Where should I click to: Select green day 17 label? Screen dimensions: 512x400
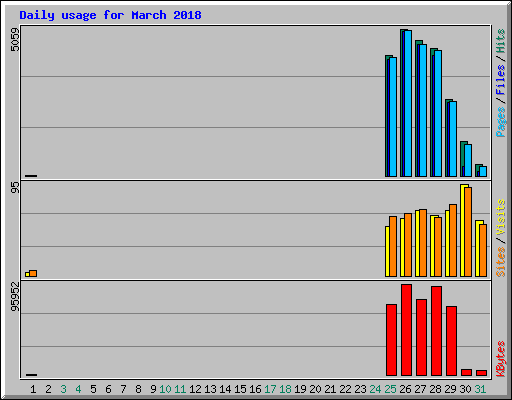(270, 389)
